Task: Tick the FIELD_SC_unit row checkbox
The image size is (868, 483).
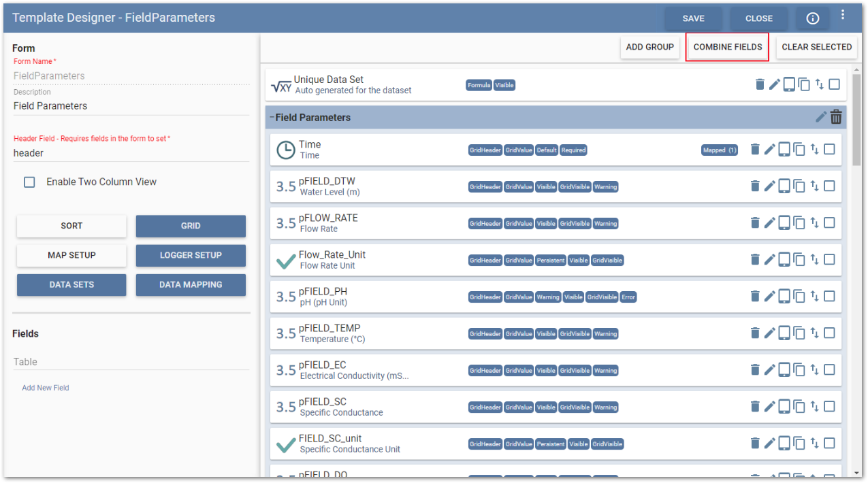Action: [829, 443]
